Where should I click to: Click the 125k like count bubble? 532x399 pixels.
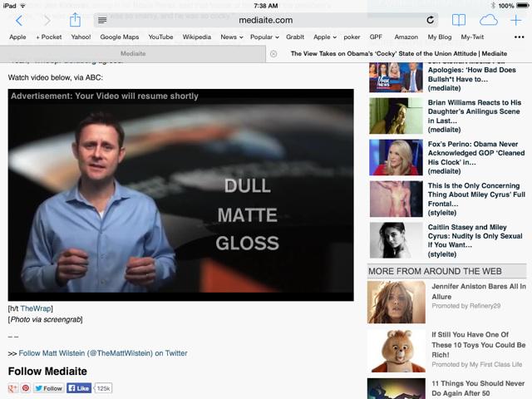coord(103,388)
